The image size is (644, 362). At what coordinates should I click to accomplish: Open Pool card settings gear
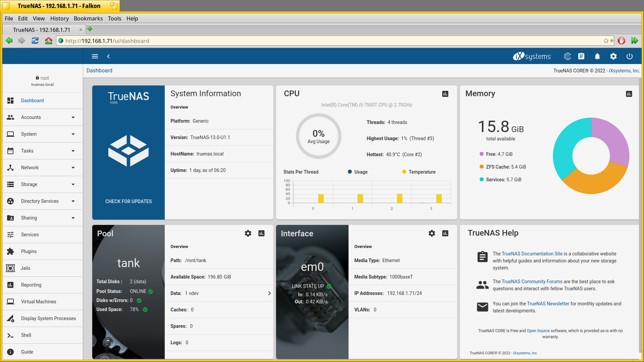tap(248, 233)
